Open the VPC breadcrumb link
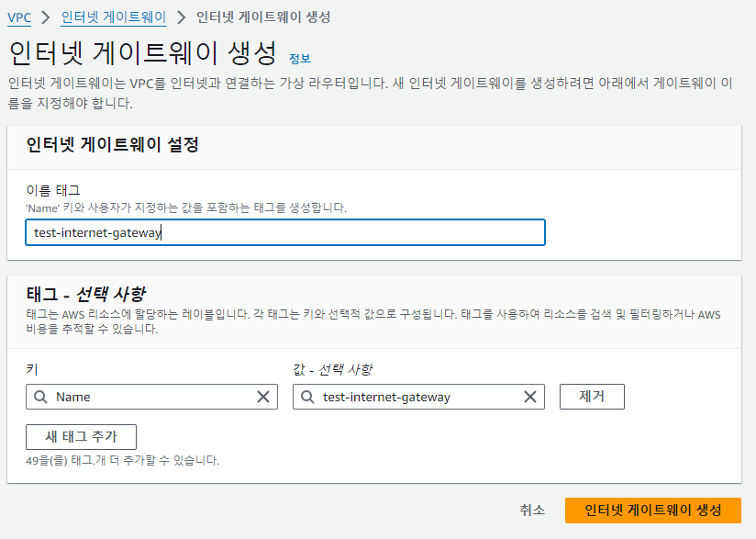Screen dimensions: 756x539 [x=19, y=17]
